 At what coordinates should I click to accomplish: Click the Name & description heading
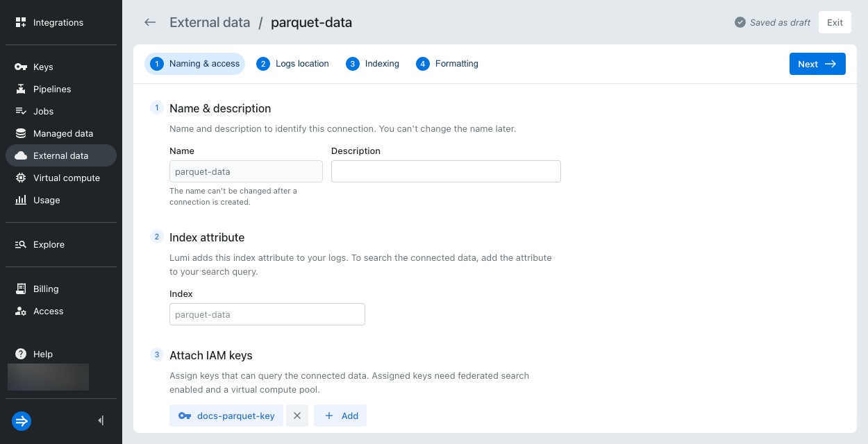click(220, 108)
